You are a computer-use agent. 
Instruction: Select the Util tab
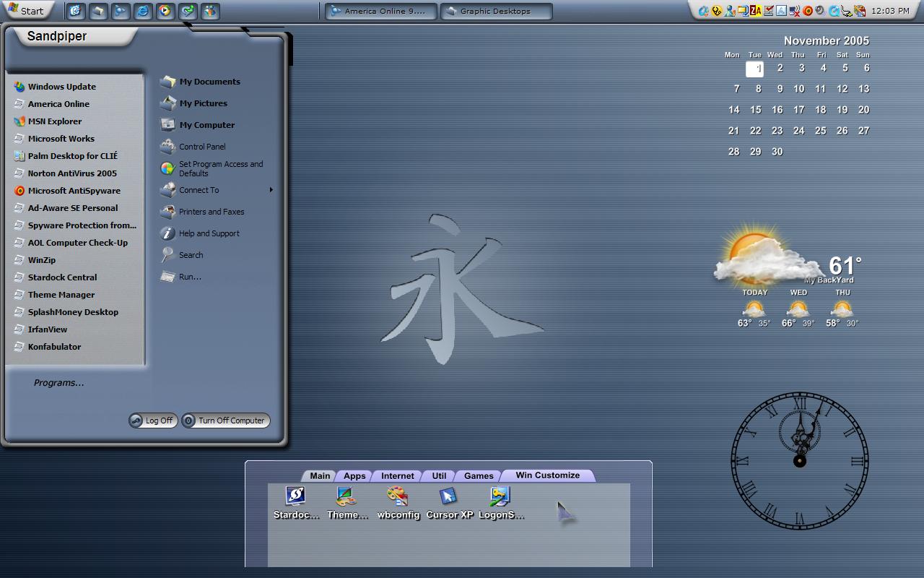(x=439, y=475)
